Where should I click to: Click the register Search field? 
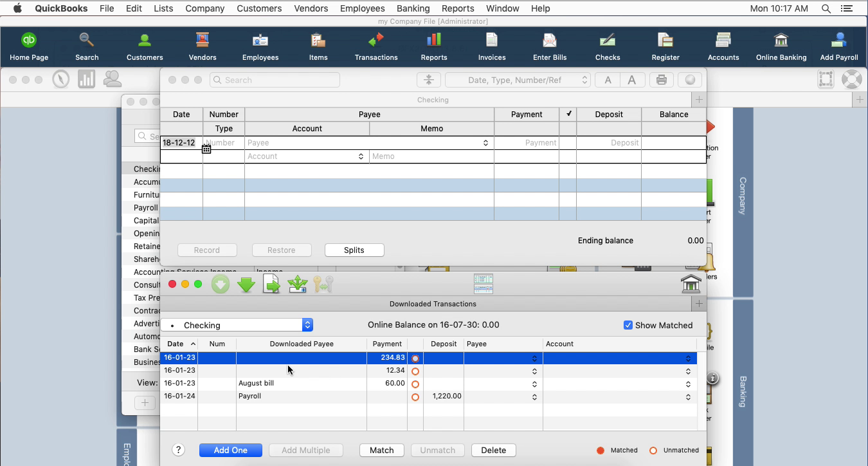point(275,80)
